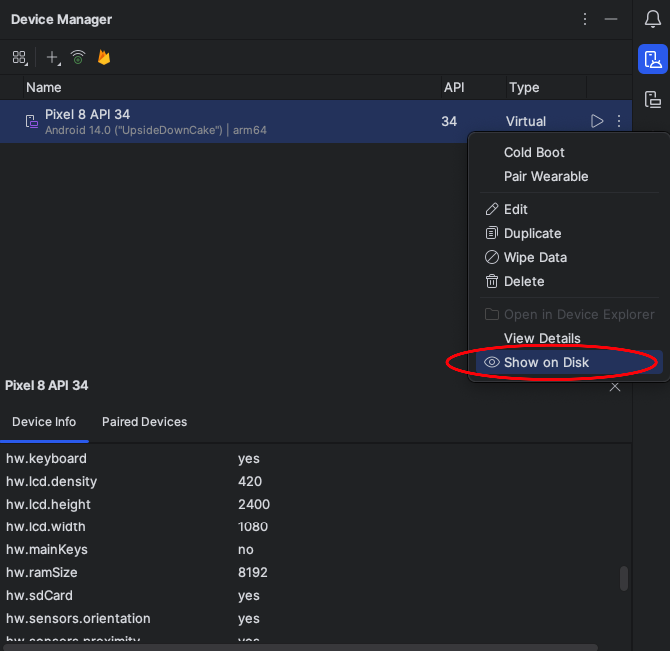Pair device using Wi-Fi icon
Screen dimensions: 670x651
tap(78, 57)
